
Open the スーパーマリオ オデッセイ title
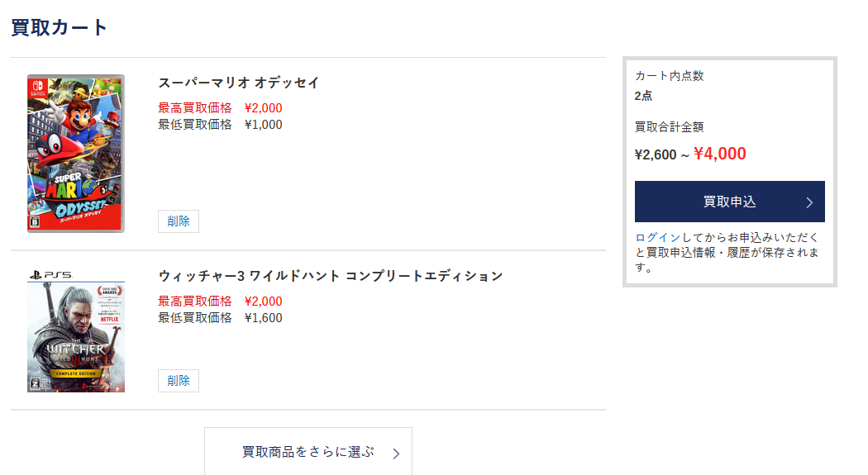tap(238, 83)
